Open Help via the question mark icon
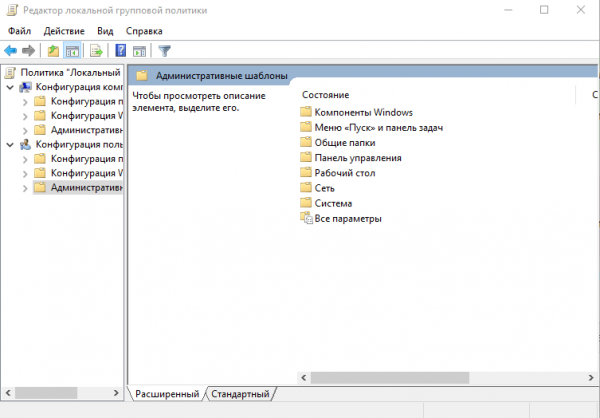 click(121, 51)
